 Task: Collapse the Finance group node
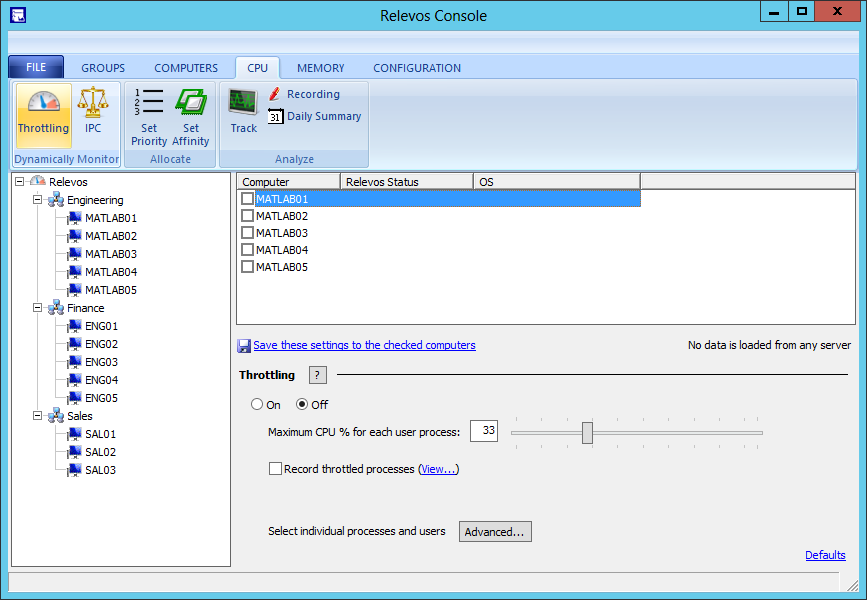[38, 307]
